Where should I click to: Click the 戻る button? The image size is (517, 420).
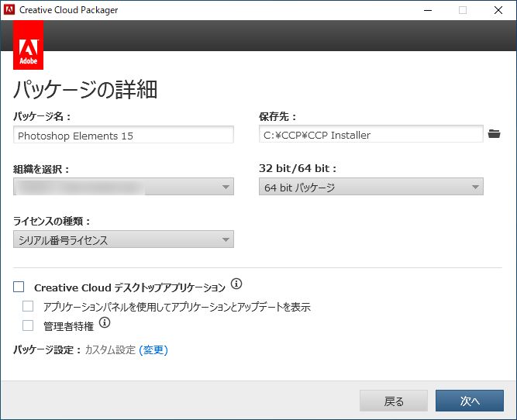394,401
